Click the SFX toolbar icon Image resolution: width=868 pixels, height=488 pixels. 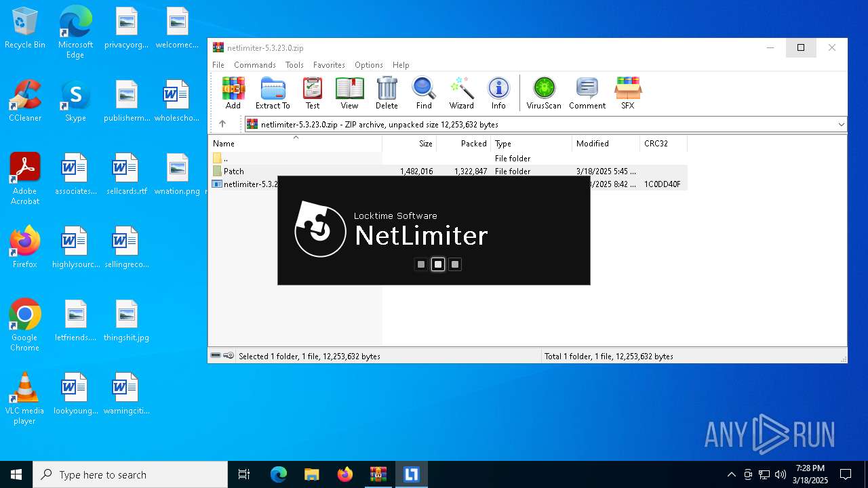628,93
